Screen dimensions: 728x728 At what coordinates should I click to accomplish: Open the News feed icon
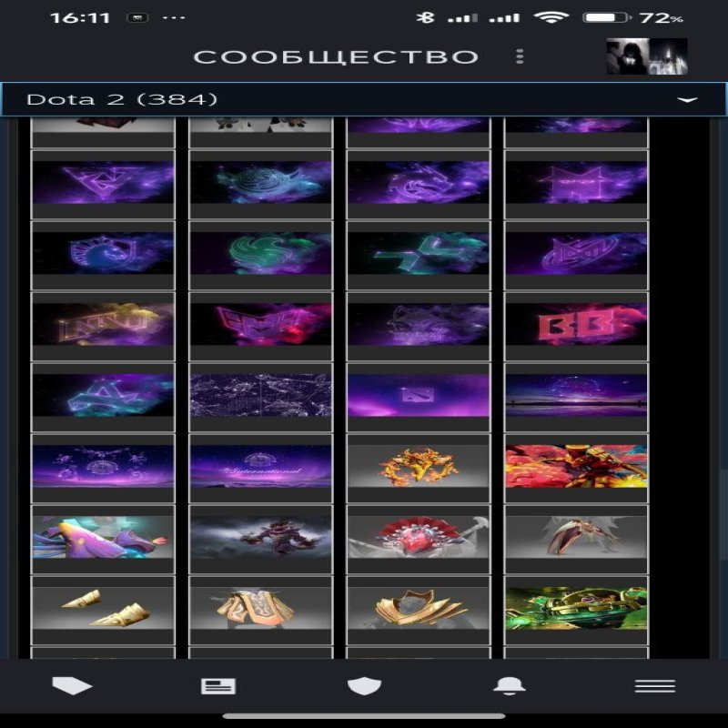tap(218, 686)
